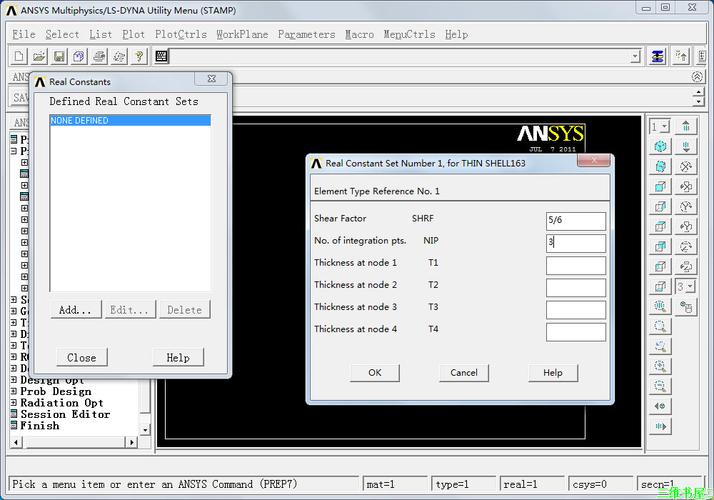Click the Save floppy disk icon
Viewport: 714px width, 500px height.
(59, 57)
